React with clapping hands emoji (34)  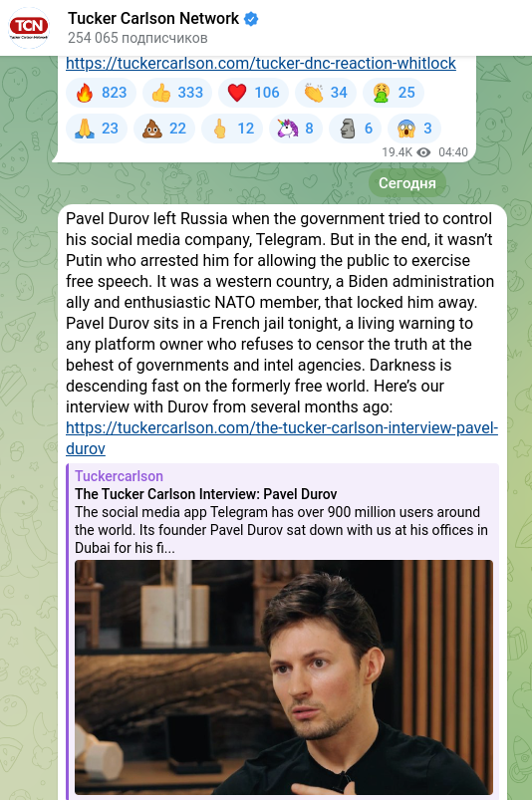coord(326,93)
